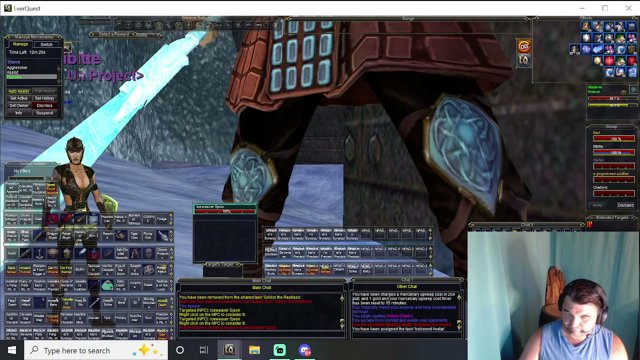The height and width of the screenshot is (360, 640).
Task: Click the taskbar search box
Action: pyautogui.click(x=96, y=350)
